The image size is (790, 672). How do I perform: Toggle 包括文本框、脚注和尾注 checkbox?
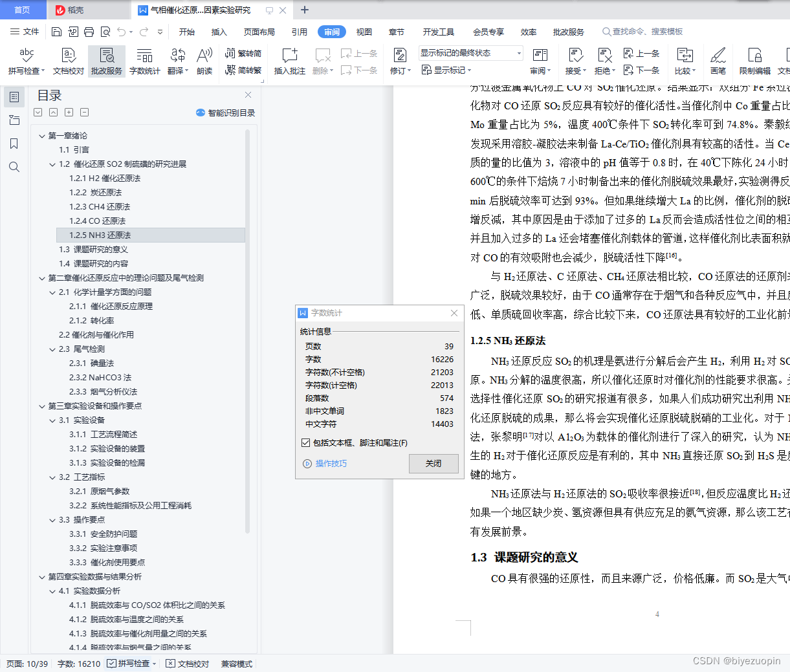(x=306, y=443)
